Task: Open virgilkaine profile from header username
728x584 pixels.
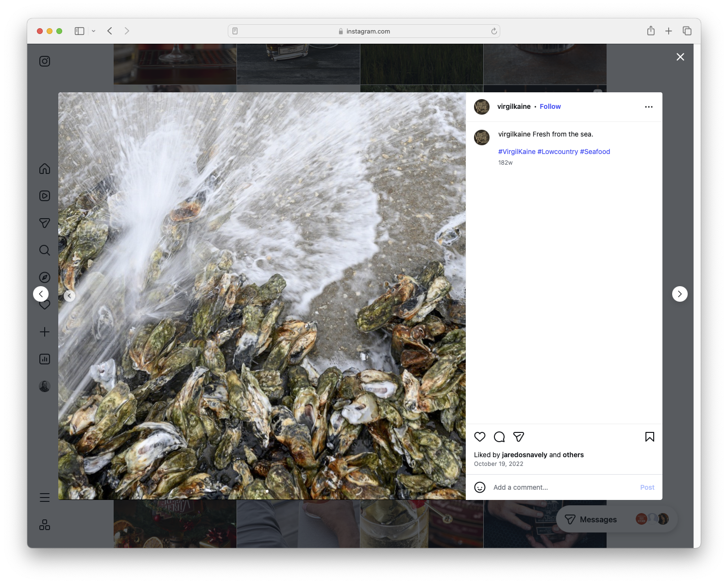Action: coord(514,106)
